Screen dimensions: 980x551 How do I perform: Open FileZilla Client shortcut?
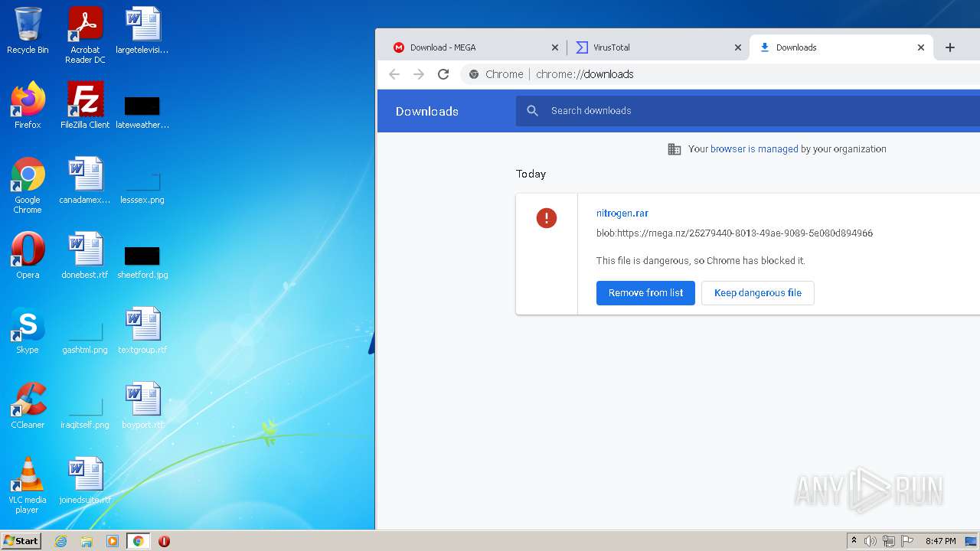pos(85,106)
